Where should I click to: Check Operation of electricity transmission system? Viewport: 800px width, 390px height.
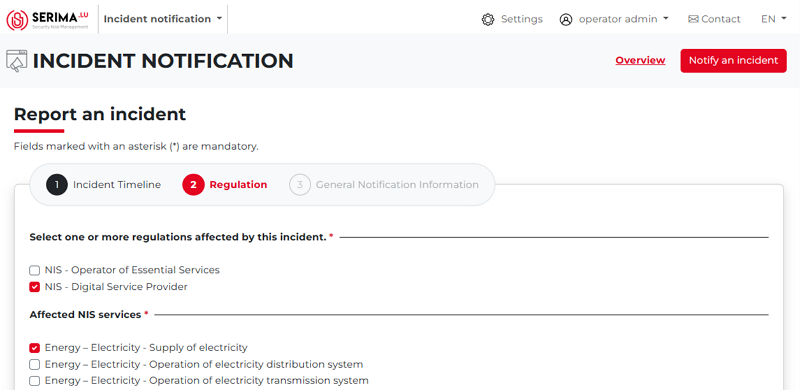pos(34,381)
